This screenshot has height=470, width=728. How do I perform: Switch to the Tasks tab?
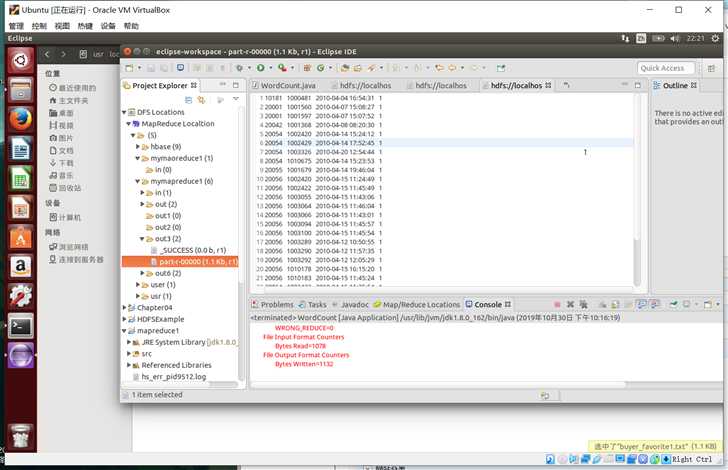(x=312, y=305)
